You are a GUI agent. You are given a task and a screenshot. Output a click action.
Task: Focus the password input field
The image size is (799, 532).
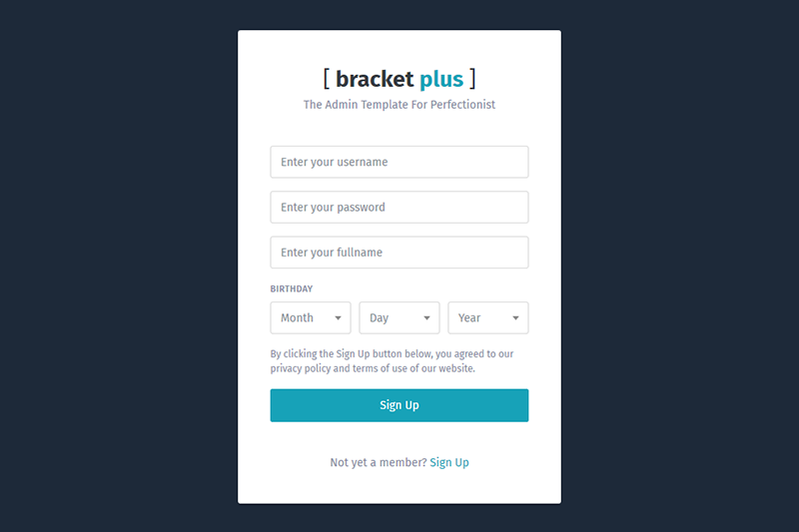pos(399,208)
